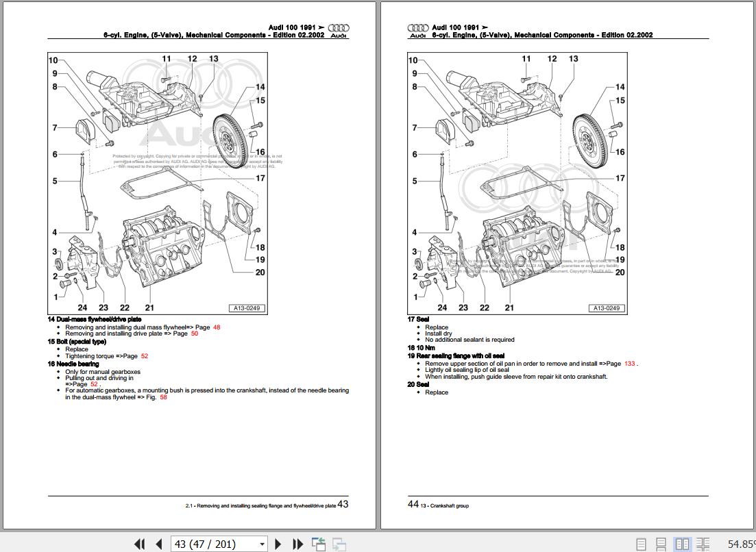Screen dimensions: 756x552
Task: Select continuous facing pages layout
Action: 703,544
